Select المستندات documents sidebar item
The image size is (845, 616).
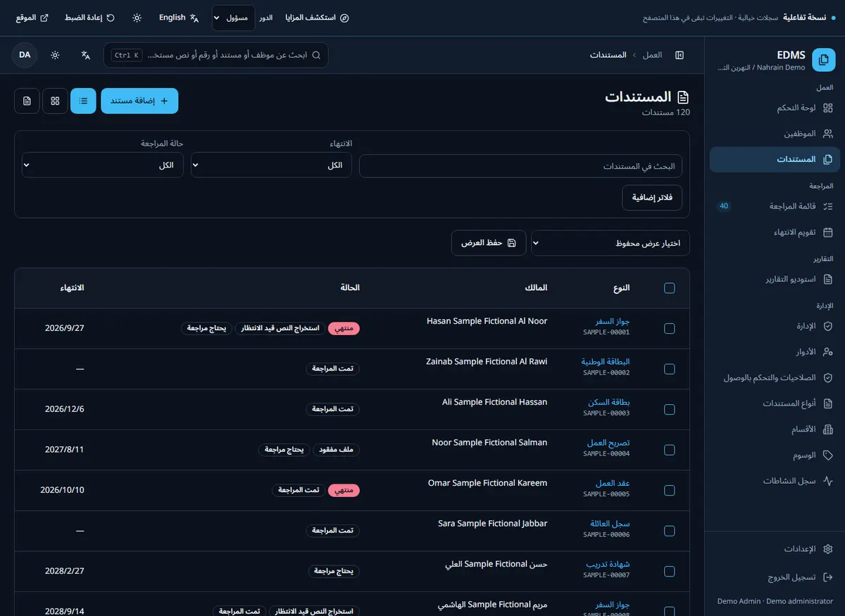click(775, 159)
